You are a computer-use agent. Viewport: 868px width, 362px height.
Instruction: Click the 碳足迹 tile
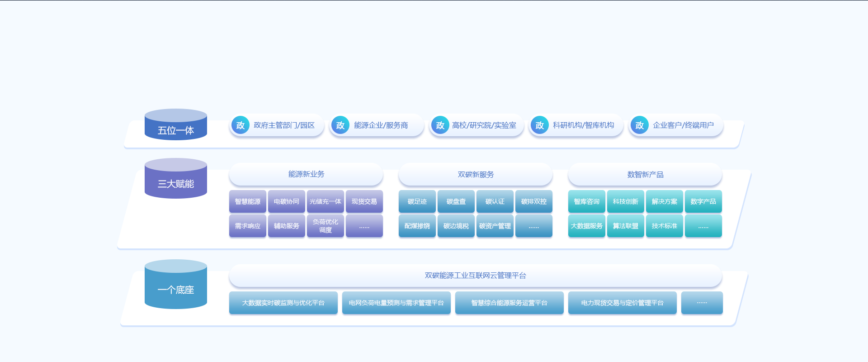pos(417,201)
